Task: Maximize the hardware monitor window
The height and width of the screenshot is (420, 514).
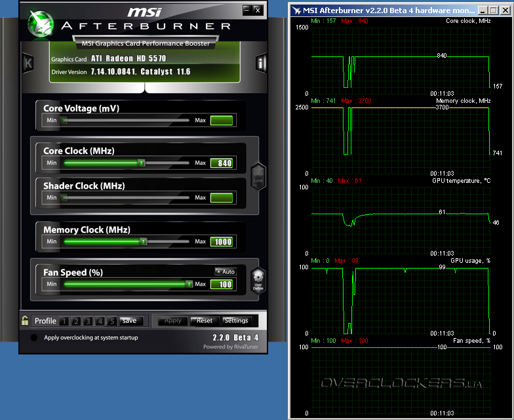Action: coord(493,10)
